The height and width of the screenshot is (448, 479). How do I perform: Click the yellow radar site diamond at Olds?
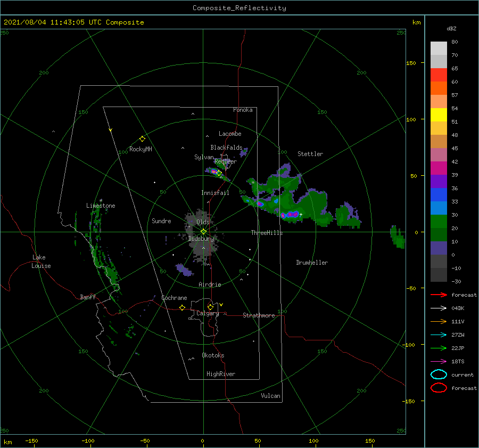[203, 232]
